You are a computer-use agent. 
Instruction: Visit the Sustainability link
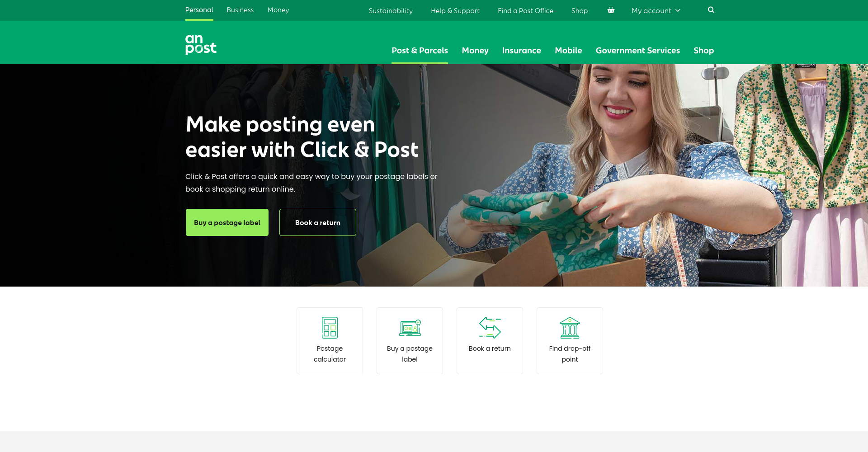pyautogui.click(x=391, y=11)
